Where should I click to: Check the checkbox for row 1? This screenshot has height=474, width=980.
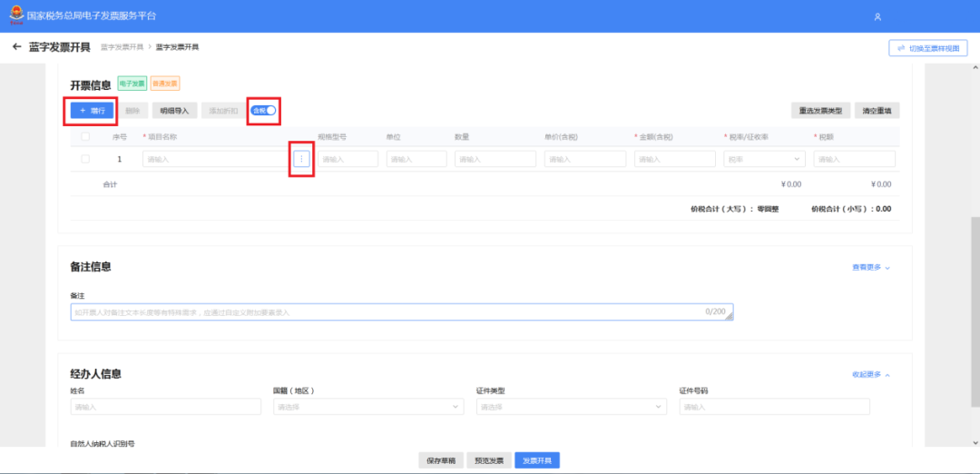pyautogui.click(x=85, y=159)
